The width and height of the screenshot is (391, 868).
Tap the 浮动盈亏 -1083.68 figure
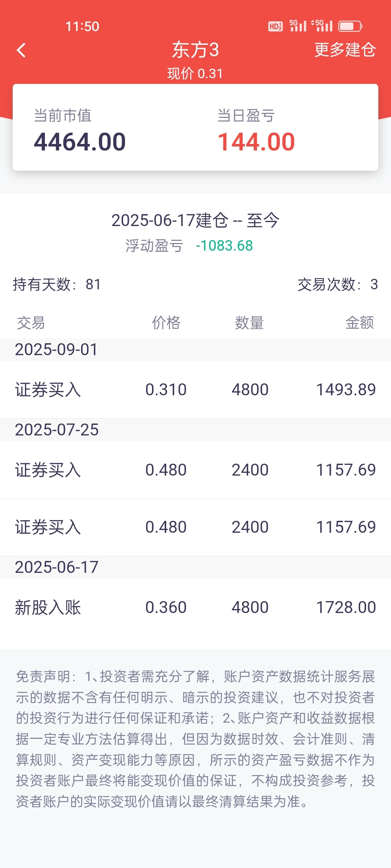click(224, 246)
